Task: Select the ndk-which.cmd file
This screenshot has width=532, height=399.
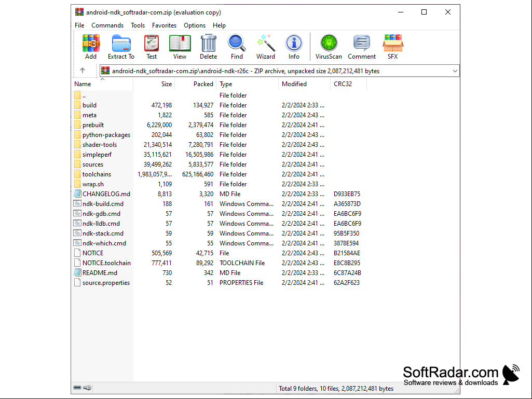Action: pyautogui.click(x=104, y=243)
